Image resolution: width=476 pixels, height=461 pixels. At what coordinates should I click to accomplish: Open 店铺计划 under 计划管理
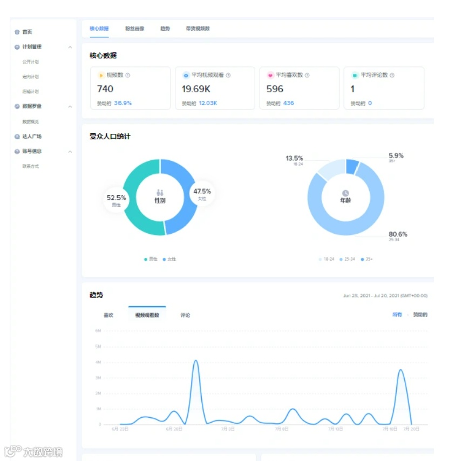pos(31,92)
